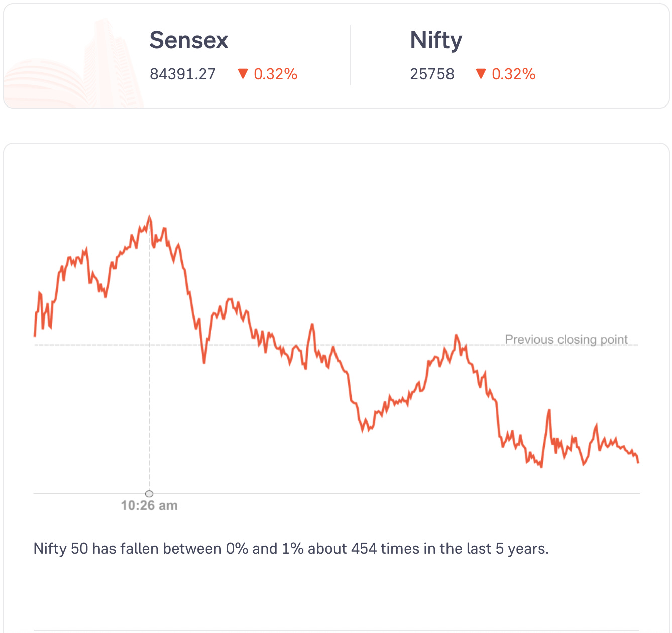
Task: Click the Sensex 0.32% change figure
Action: pos(275,74)
